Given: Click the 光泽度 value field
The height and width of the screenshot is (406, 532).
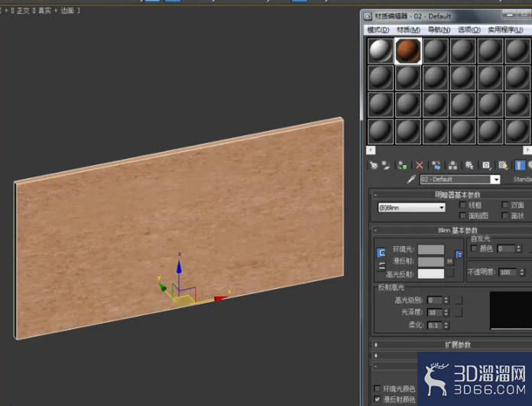Looking at the screenshot, I should coord(435,312).
